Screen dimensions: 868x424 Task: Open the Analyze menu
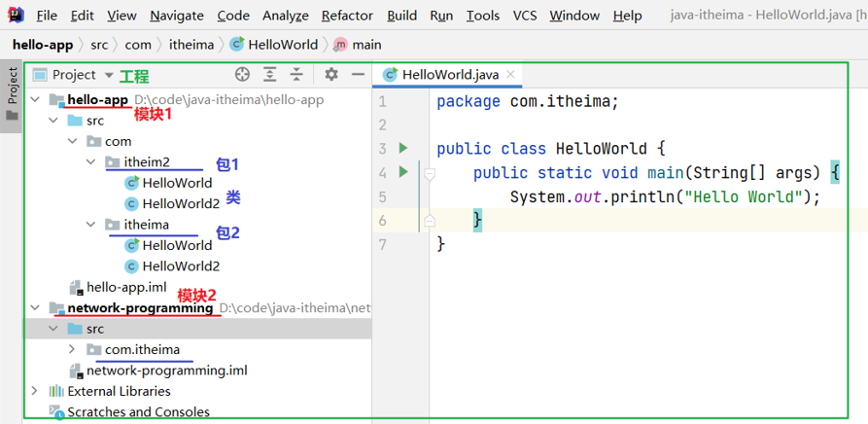(285, 16)
